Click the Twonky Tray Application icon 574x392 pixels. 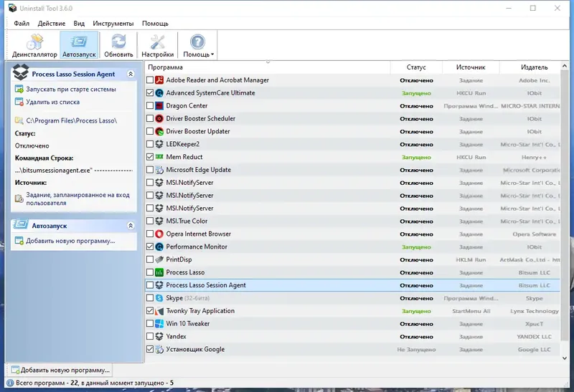(159, 311)
